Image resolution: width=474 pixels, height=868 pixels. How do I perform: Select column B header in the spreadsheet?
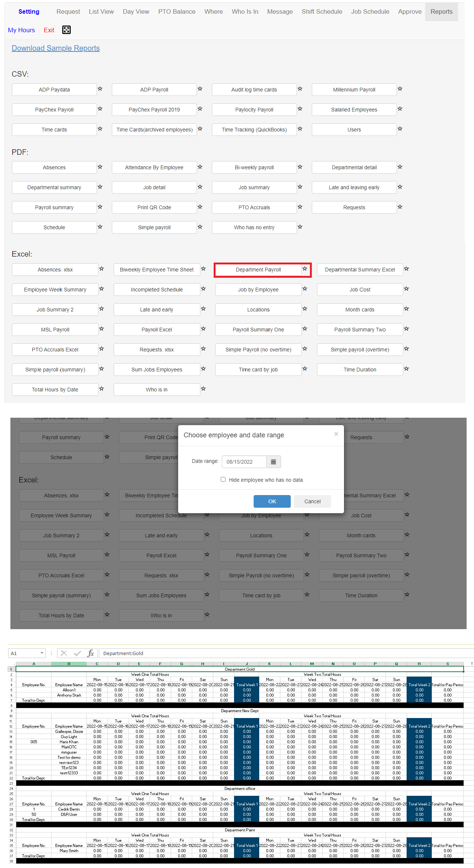[x=69, y=664]
